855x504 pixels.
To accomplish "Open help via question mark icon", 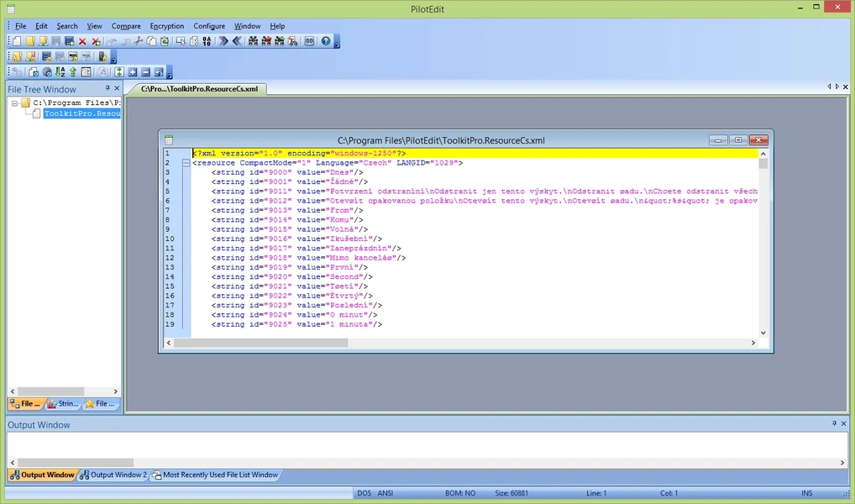I will (326, 41).
